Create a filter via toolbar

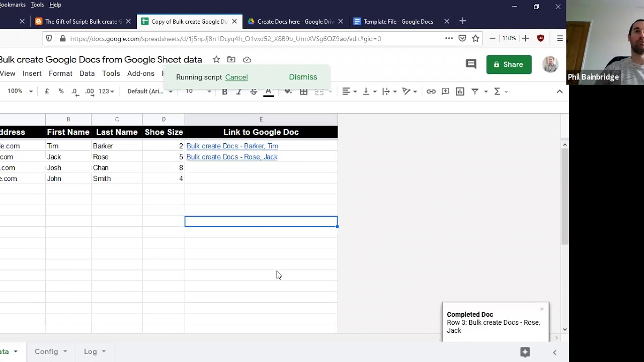tap(475, 92)
